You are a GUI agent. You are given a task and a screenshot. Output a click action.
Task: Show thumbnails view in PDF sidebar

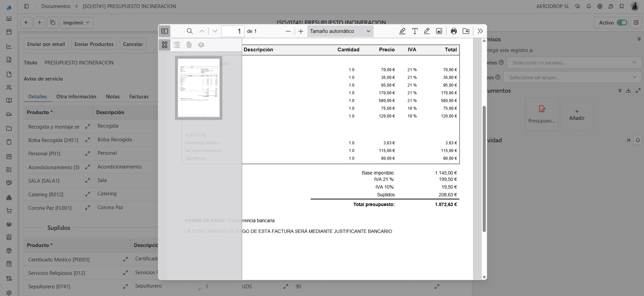coord(165,45)
